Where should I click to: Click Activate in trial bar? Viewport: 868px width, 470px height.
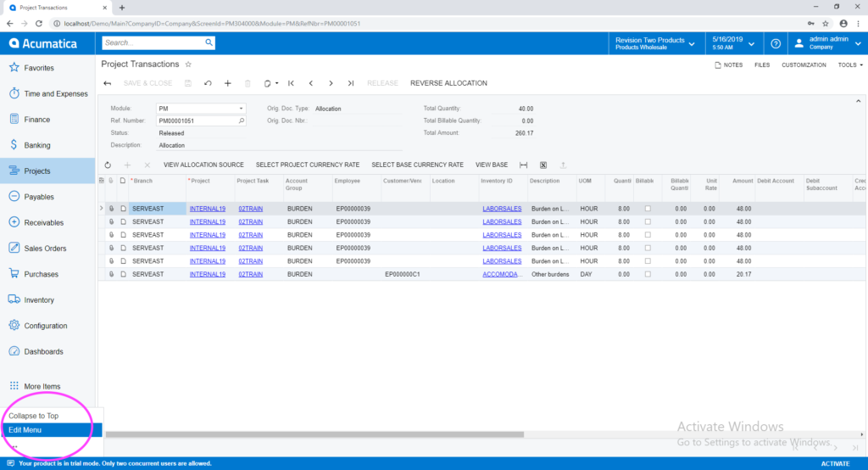click(x=835, y=464)
